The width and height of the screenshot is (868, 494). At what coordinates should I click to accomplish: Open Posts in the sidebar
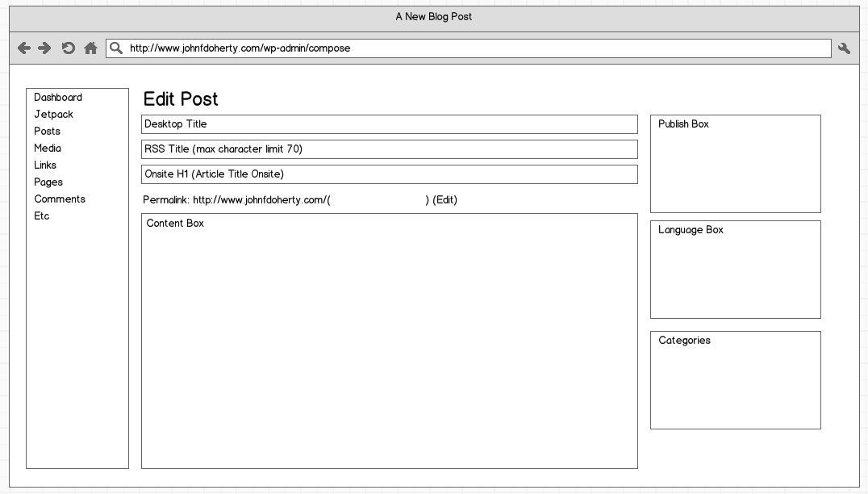47,132
